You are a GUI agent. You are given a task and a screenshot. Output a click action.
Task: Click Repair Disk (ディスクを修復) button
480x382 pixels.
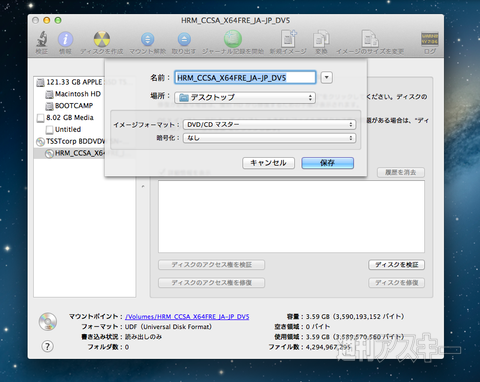pyautogui.click(x=396, y=283)
